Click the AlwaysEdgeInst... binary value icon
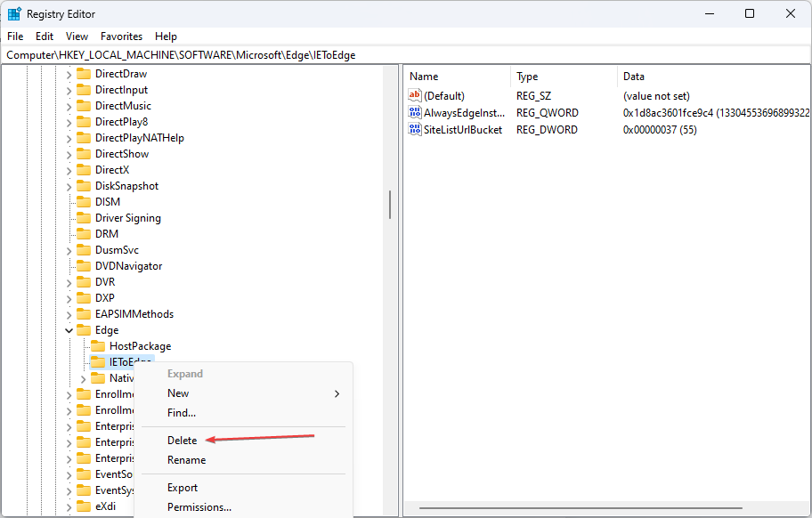Image resolution: width=812 pixels, height=518 pixels. [415, 113]
